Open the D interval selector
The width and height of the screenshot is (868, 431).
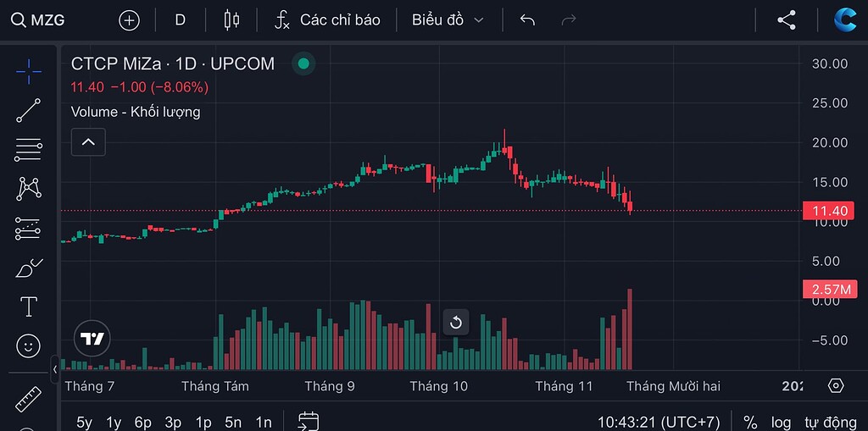tap(181, 19)
